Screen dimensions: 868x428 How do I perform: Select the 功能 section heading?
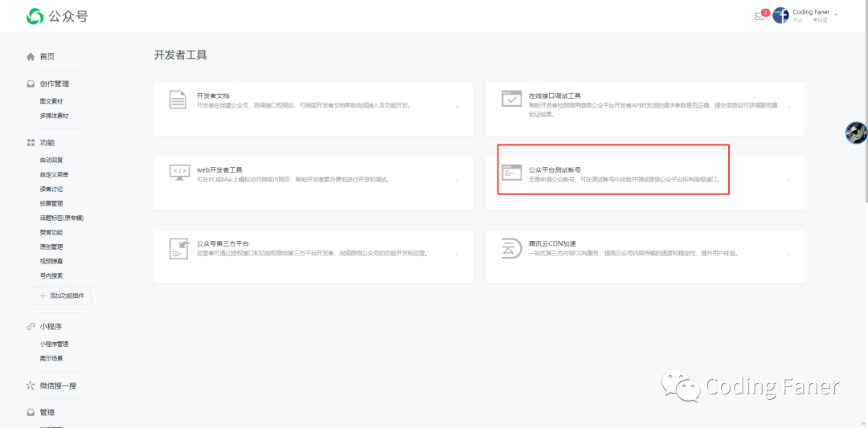pyautogui.click(x=47, y=143)
